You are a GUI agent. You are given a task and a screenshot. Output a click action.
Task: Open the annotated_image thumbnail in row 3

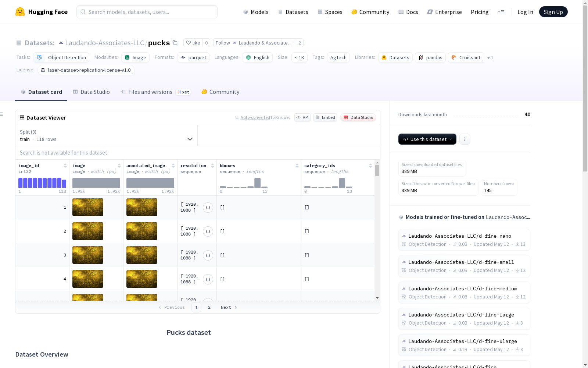click(142, 255)
